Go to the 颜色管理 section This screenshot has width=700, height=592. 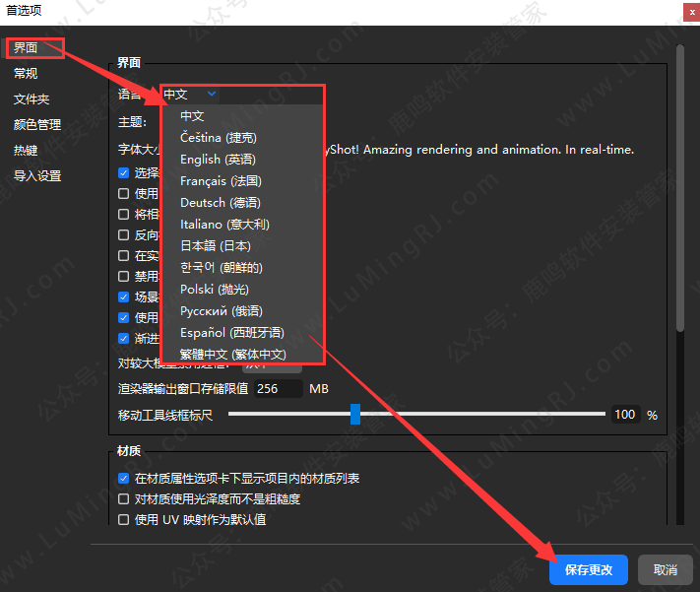[37, 125]
